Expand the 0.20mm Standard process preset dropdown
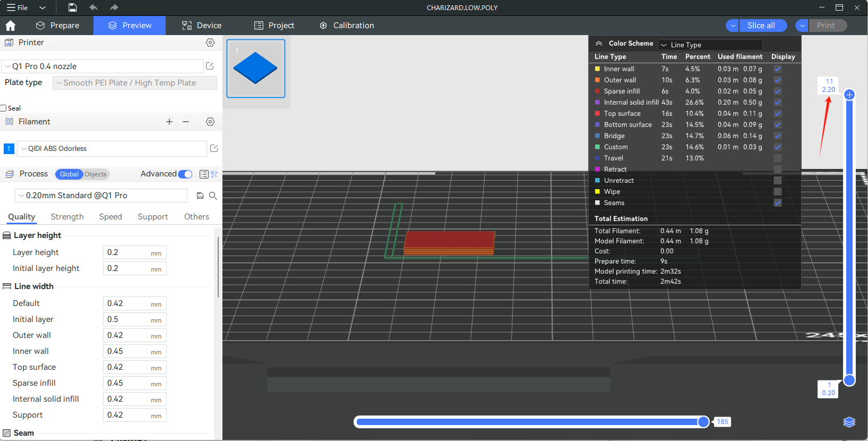The image size is (868, 441). point(101,196)
